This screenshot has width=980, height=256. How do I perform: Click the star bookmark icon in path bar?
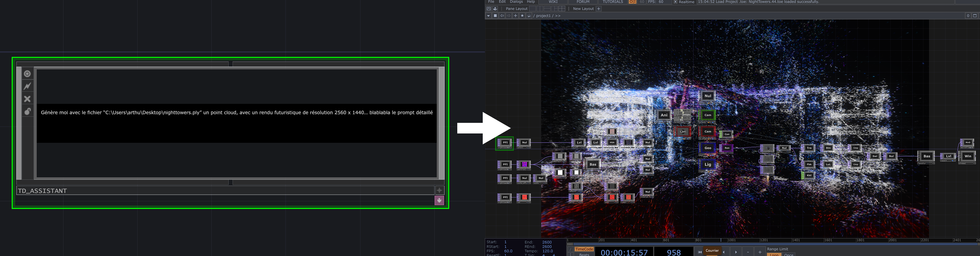tap(522, 15)
